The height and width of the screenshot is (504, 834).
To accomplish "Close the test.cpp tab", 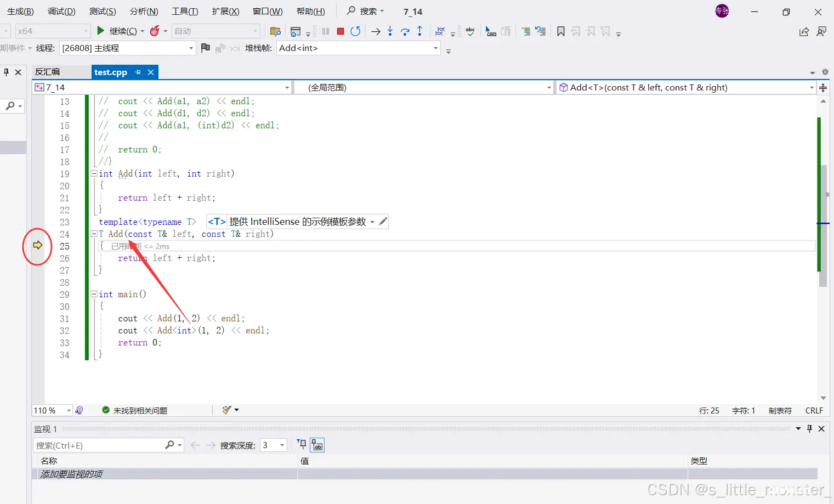I will point(151,72).
